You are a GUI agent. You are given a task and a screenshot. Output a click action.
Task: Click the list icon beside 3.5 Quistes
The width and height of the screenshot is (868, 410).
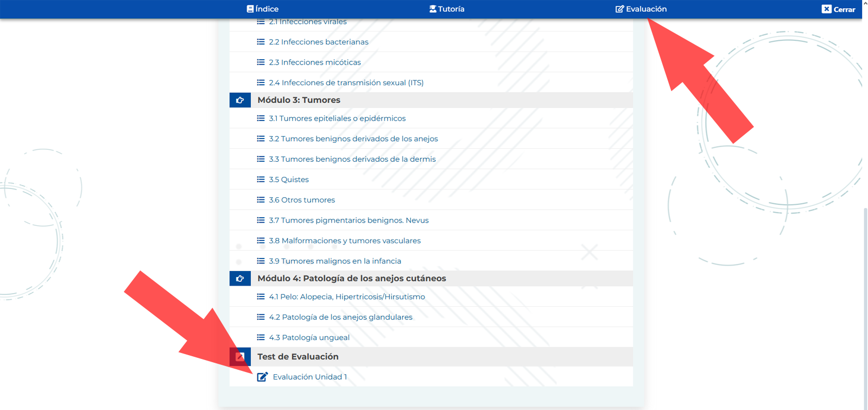261,179
